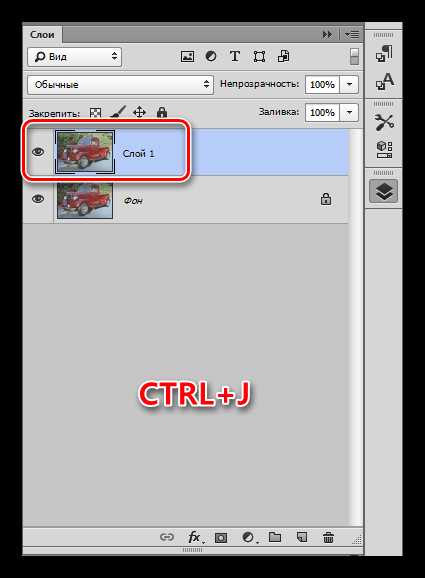
Task: Open Обычные blend mode dropdown
Action: pos(121,85)
